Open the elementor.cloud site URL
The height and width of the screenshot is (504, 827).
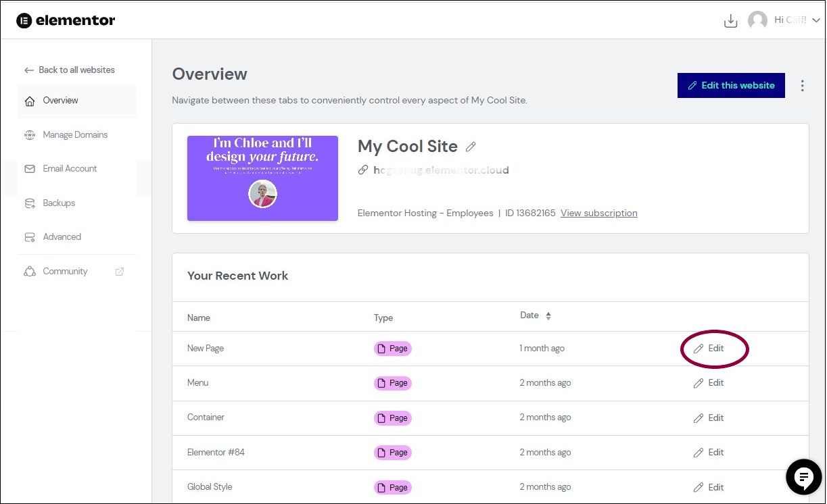click(441, 170)
